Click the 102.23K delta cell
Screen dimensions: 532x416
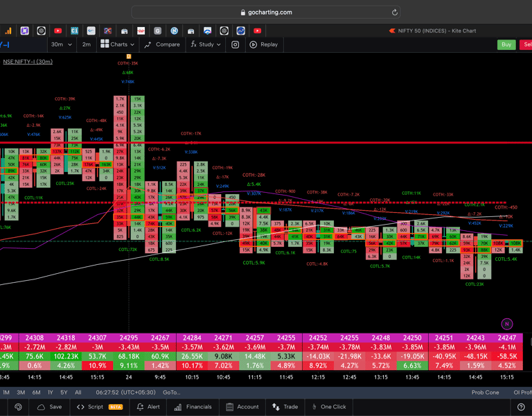click(x=66, y=356)
